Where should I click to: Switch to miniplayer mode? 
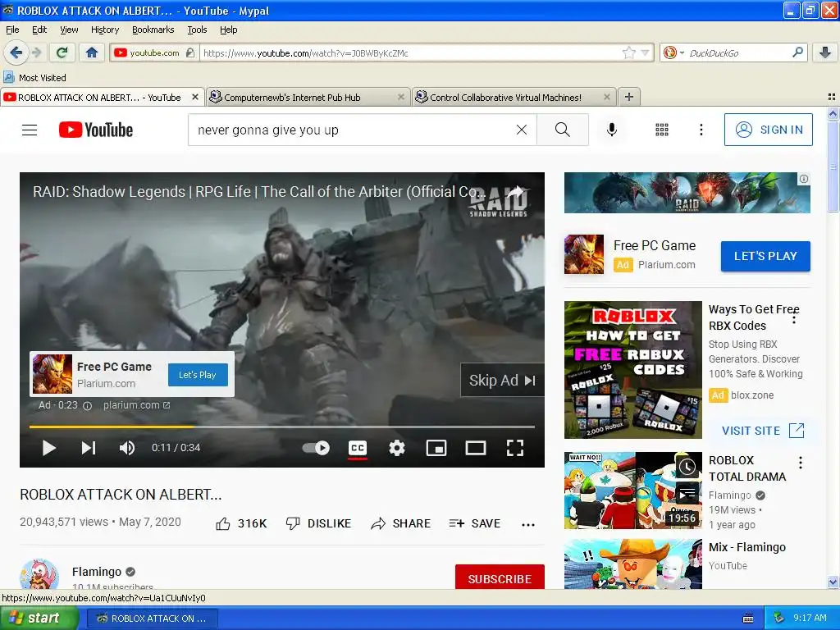pyautogui.click(x=436, y=448)
